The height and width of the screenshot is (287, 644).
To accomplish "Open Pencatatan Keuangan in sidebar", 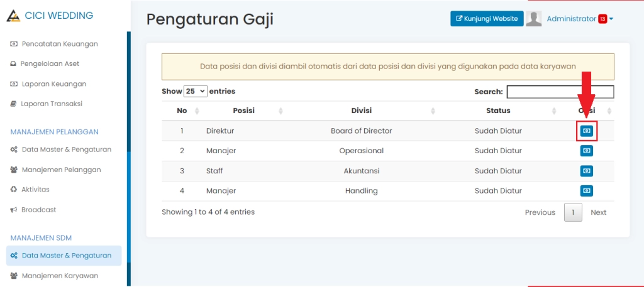I will pyautogui.click(x=54, y=44).
